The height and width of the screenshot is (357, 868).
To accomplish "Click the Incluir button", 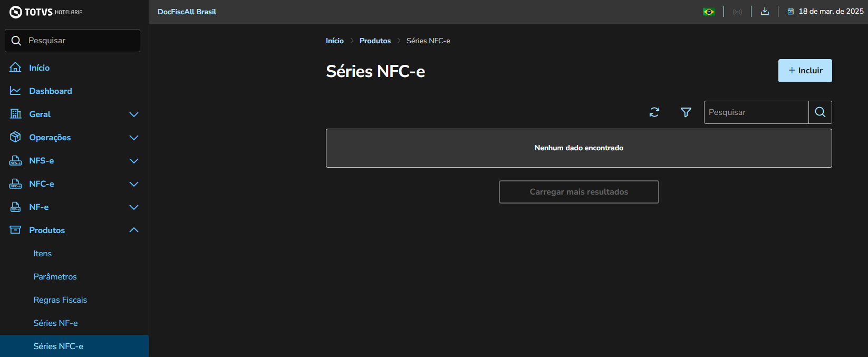I will [805, 71].
